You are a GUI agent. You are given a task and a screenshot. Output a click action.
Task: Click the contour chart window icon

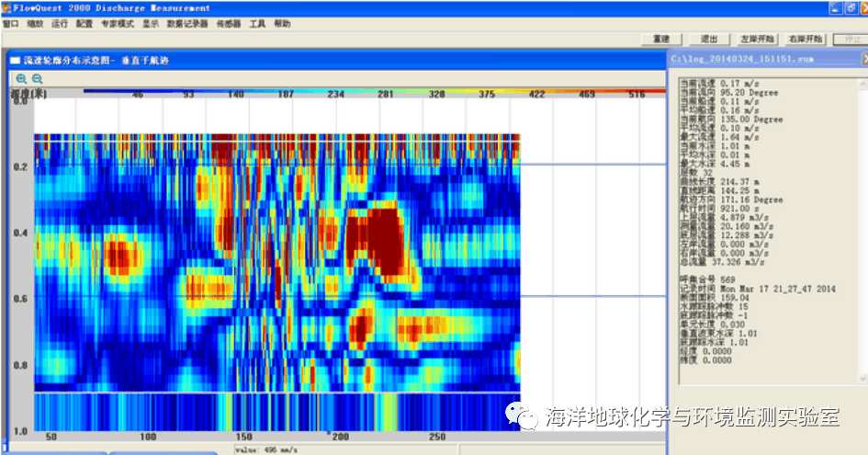point(15,60)
